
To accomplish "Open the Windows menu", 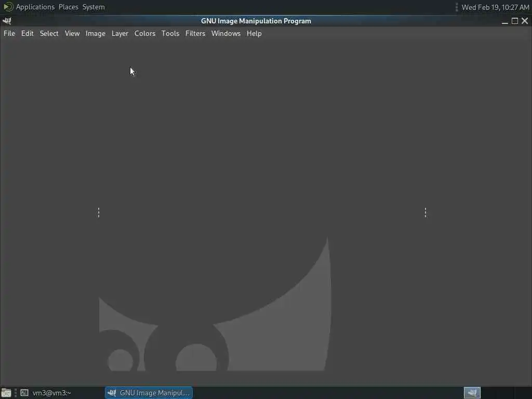I will [x=225, y=33].
